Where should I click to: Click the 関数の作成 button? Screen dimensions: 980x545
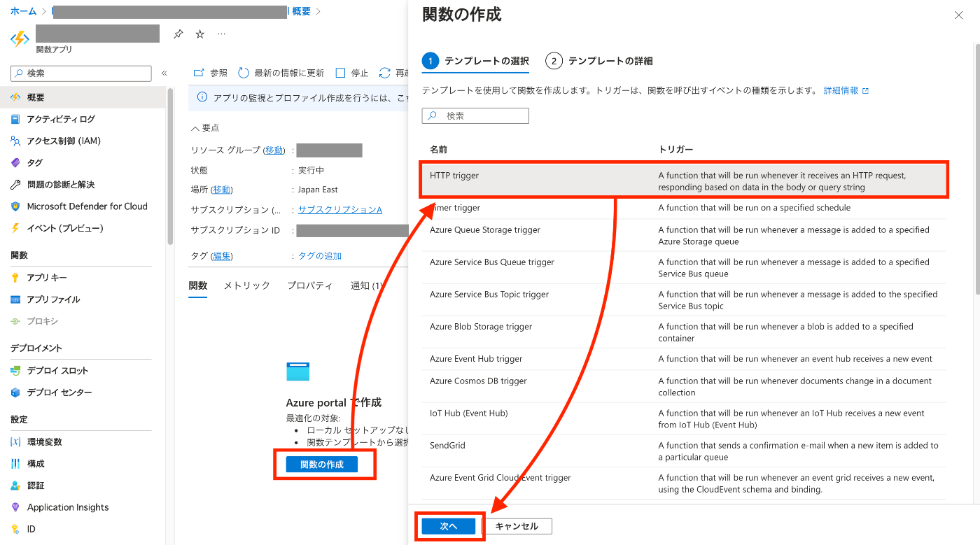coord(322,465)
